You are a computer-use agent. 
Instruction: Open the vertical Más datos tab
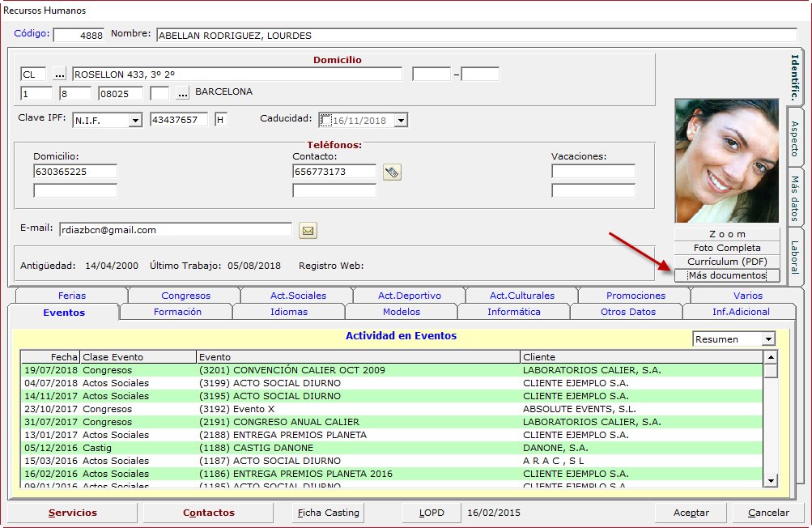coord(794,198)
